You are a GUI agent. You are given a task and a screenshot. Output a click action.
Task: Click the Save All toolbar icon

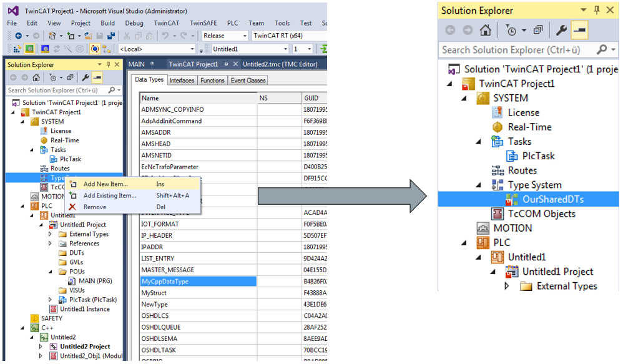click(x=111, y=36)
